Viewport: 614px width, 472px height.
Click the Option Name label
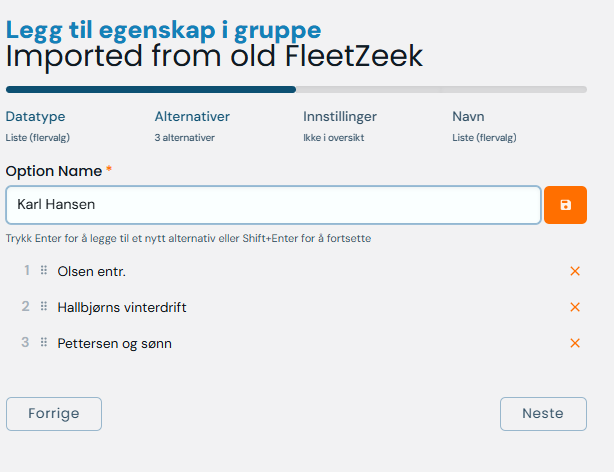pyautogui.click(x=53, y=171)
